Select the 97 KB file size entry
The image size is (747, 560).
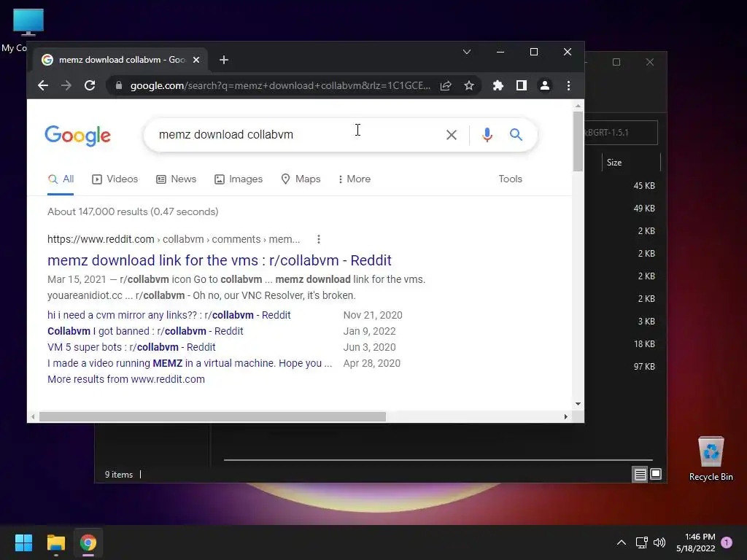(x=644, y=367)
